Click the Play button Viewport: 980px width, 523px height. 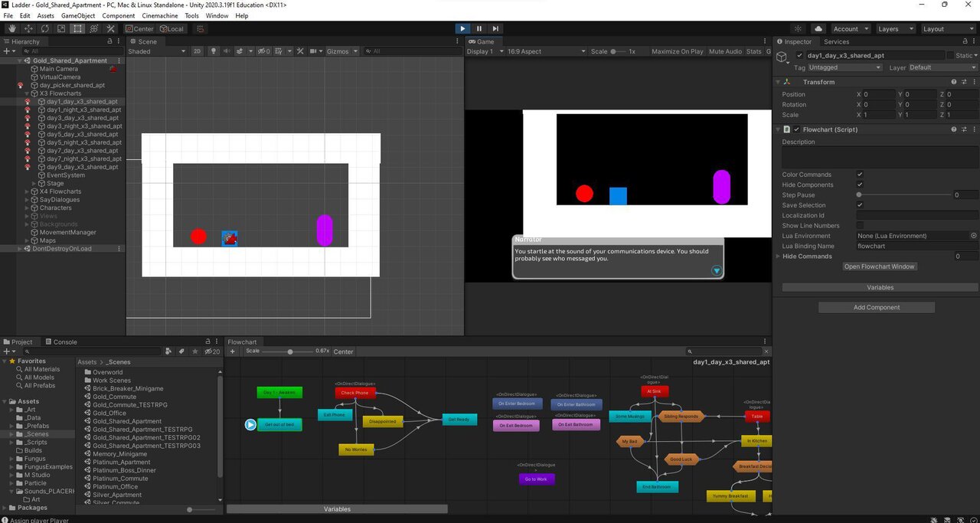tap(462, 29)
